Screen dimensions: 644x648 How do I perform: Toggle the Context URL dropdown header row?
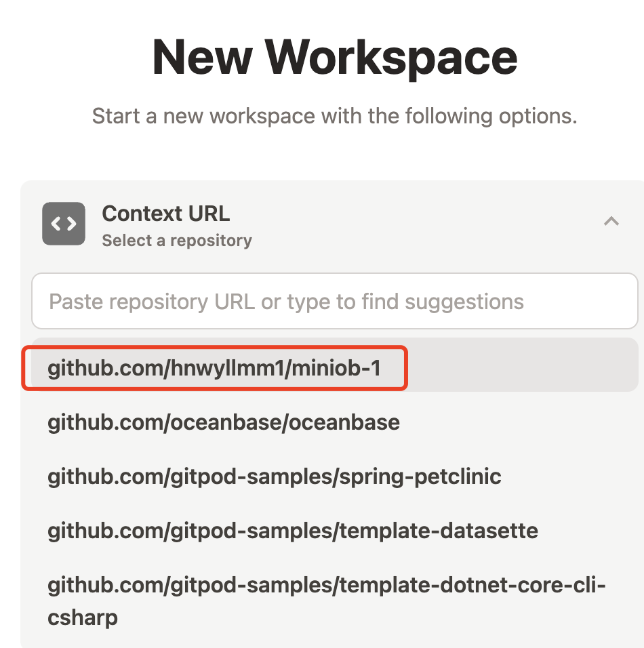(x=331, y=224)
